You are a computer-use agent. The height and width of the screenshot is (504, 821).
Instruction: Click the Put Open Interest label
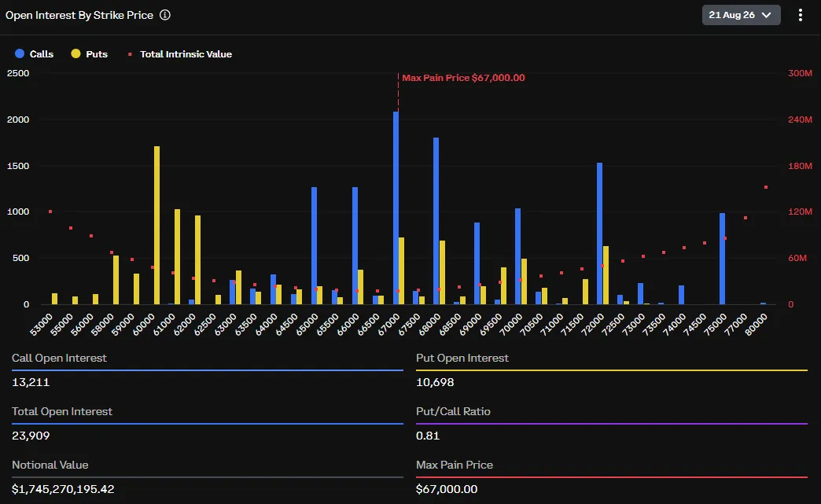click(x=462, y=358)
